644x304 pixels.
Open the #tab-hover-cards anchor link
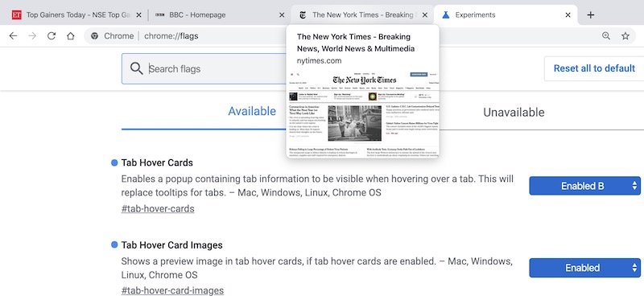coord(158,209)
